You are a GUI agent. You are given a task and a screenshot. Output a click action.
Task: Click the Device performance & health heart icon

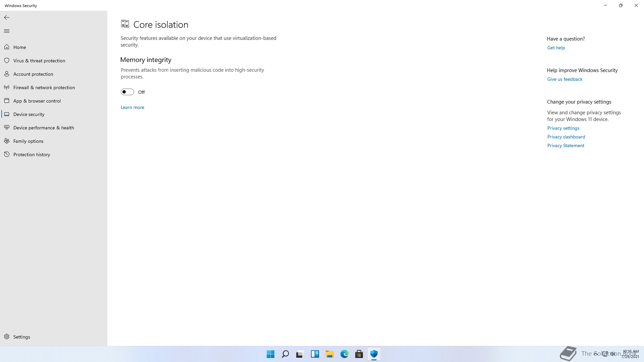[x=7, y=127]
